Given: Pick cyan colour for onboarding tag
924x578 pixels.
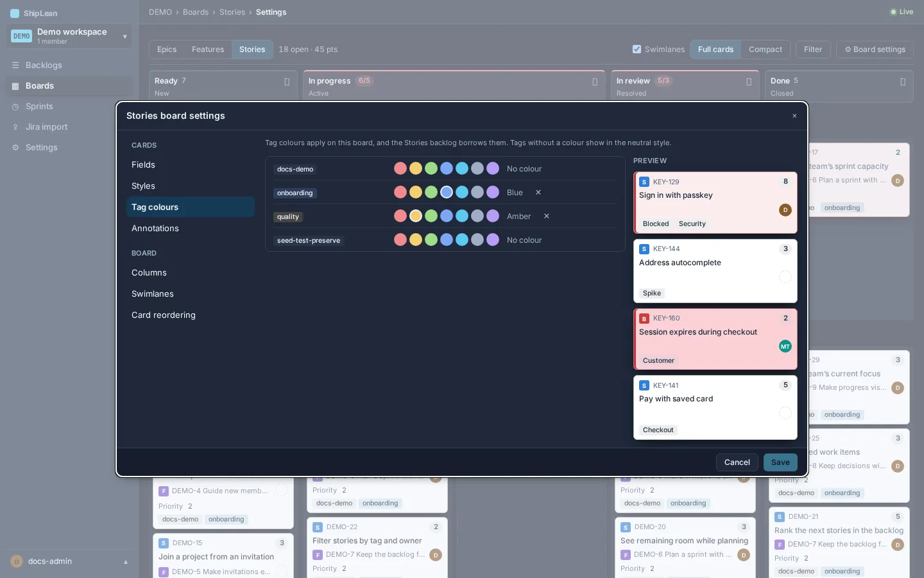Looking at the screenshot, I should [x=462, y=193].
